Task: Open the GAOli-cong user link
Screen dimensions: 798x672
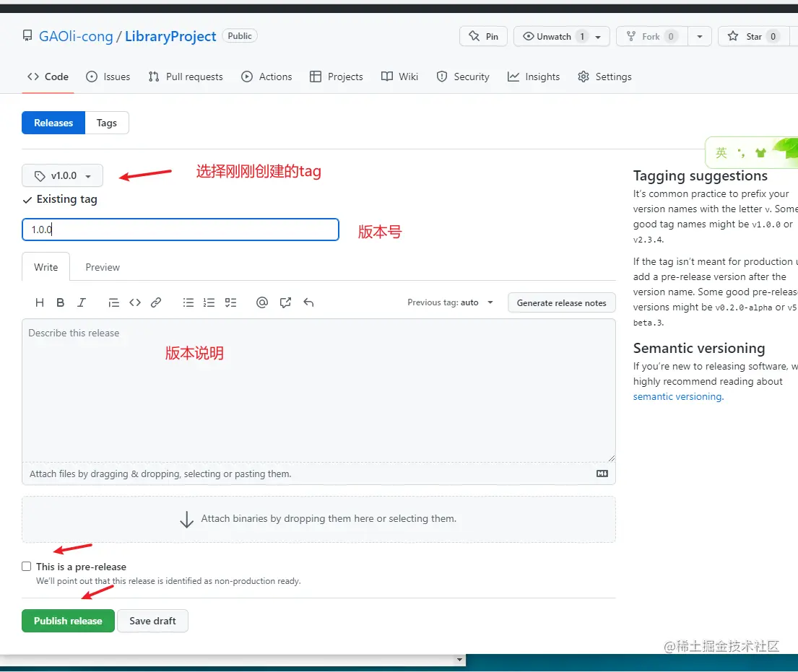Action: pos(76,36)
